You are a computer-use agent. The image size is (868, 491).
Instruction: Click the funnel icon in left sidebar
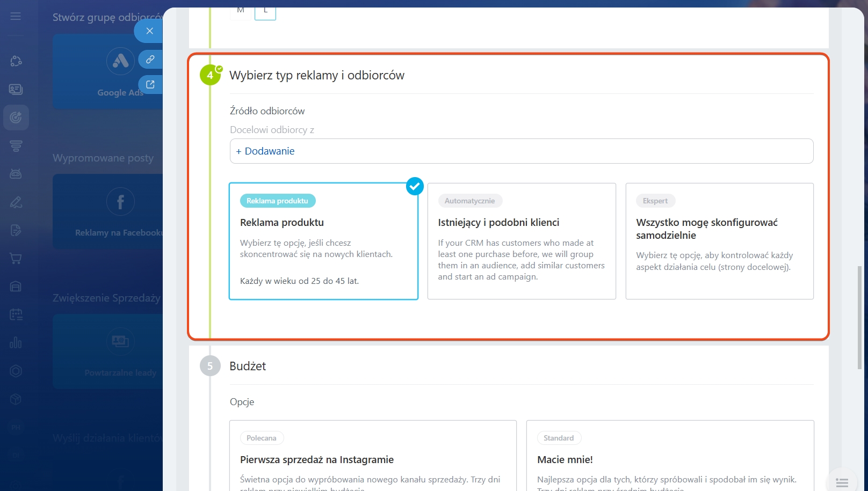(x=16, y=145)
